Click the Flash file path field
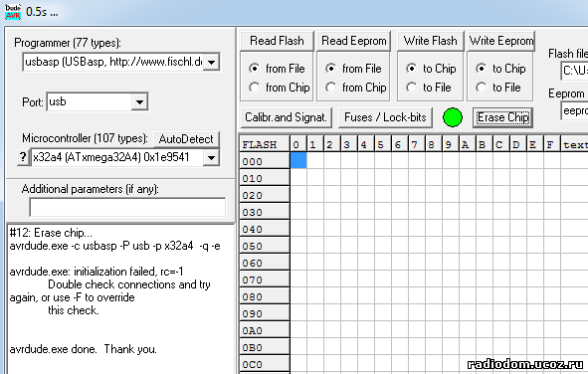 coord(574,71)
